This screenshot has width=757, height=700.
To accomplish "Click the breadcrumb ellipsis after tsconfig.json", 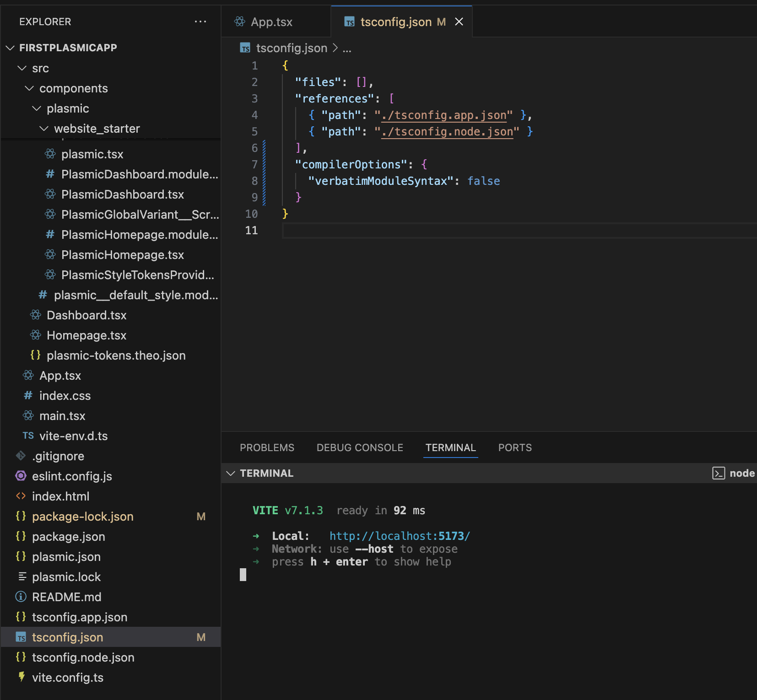I will [x=347, y=48].
